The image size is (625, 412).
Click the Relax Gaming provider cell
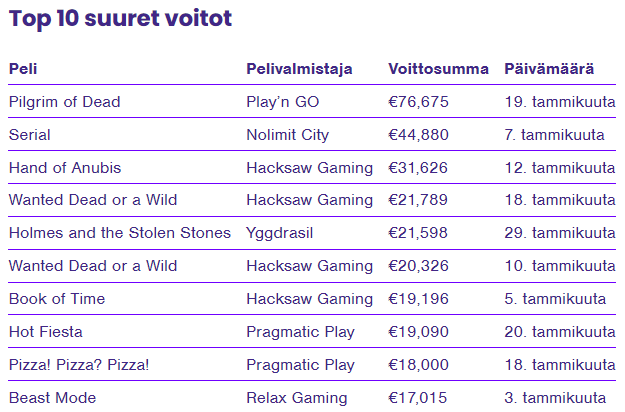pos(297,398)
